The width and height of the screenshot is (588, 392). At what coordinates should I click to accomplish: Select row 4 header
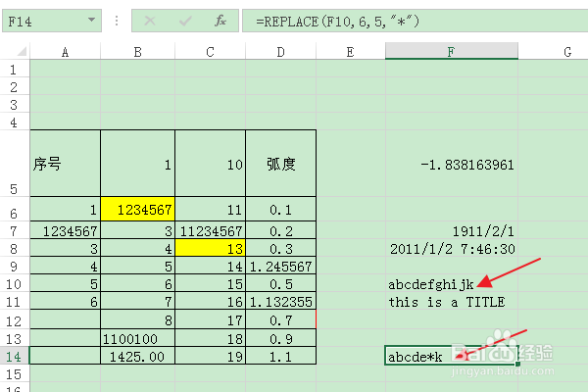(x=15, y=122)
